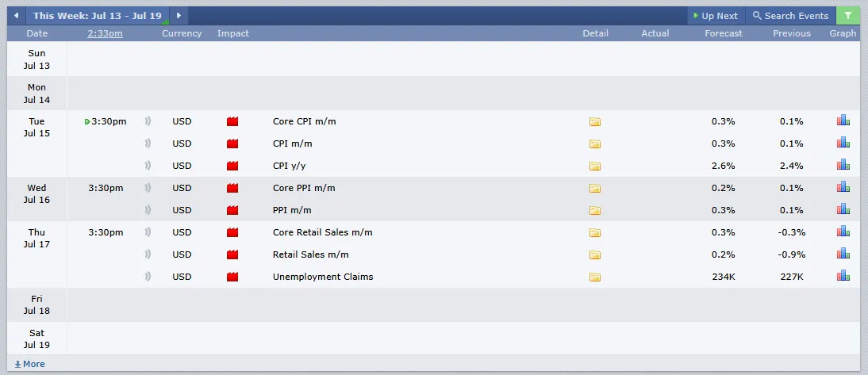The image size is (868, 375).
Task: Select Core Retail Sales m/m event
Action: [323, 232]
